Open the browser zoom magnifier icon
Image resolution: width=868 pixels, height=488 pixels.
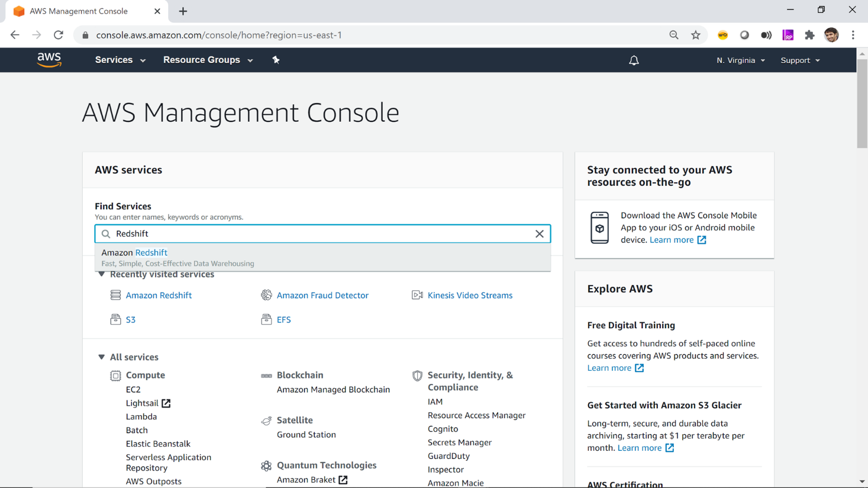click(x=674, y=35)
